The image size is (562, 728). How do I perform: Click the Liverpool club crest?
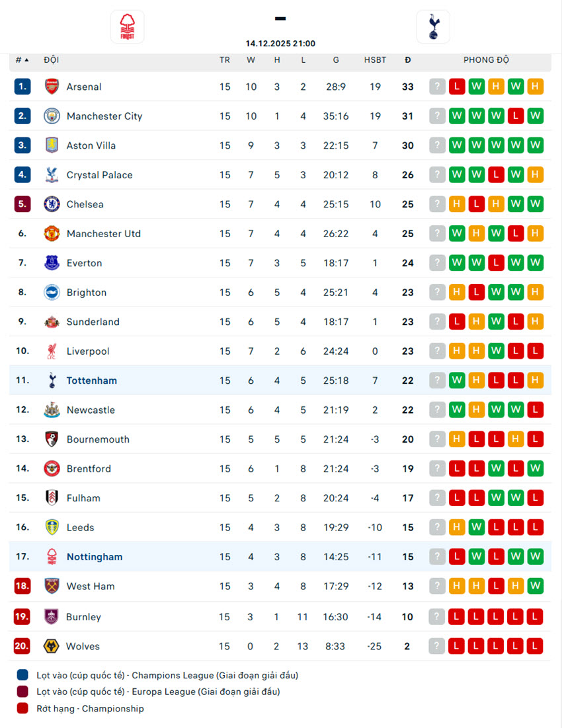pyautogui.click(x=52, y=351)
